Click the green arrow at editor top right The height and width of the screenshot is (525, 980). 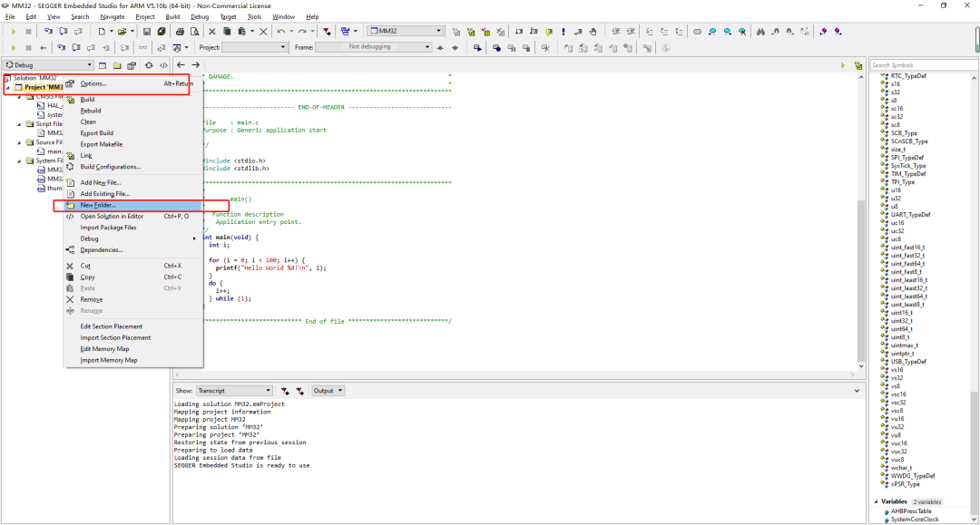click(x=842, y=65)
